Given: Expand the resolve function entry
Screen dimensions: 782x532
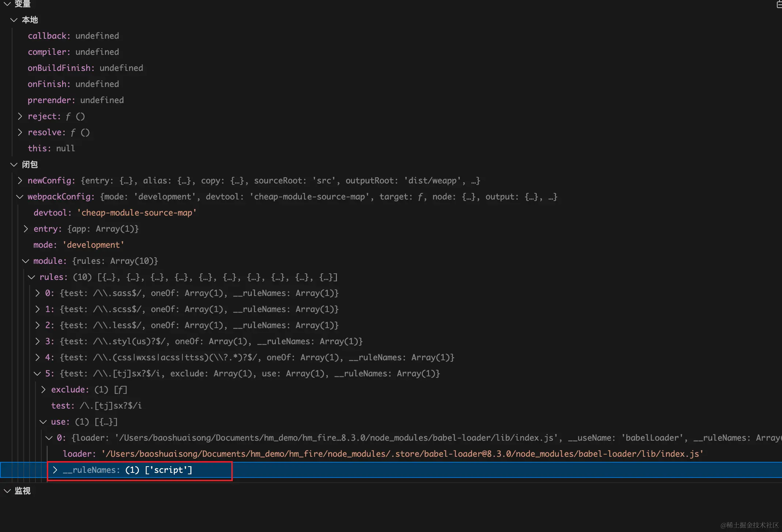Looking at the screenshot, I should coord(20,133).
